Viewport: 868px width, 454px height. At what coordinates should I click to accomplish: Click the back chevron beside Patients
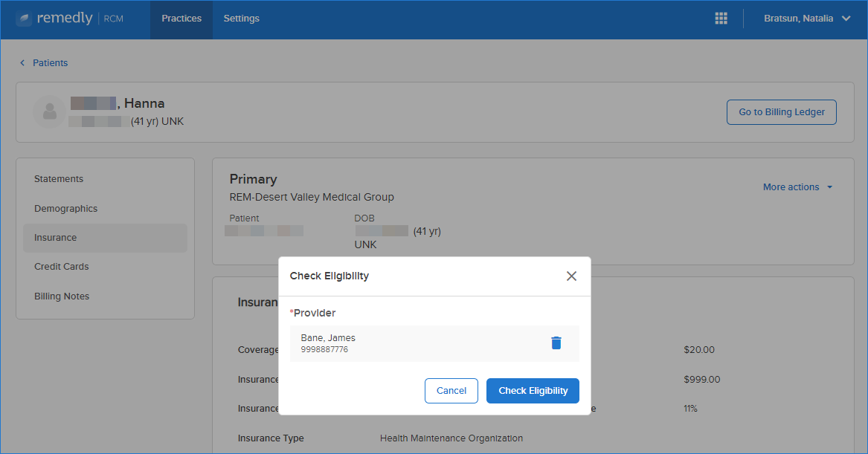click(x=22, y=63)
